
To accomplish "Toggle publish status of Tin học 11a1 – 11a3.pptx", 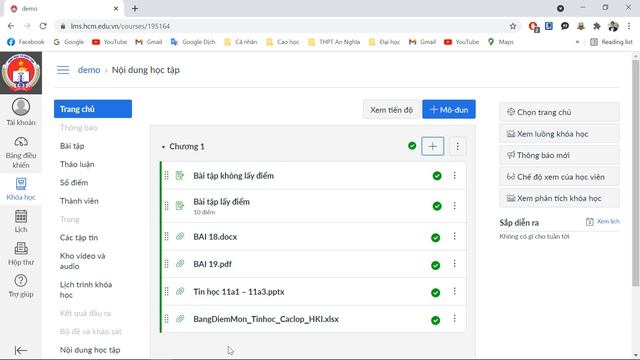I will click(x=436, y=293).
